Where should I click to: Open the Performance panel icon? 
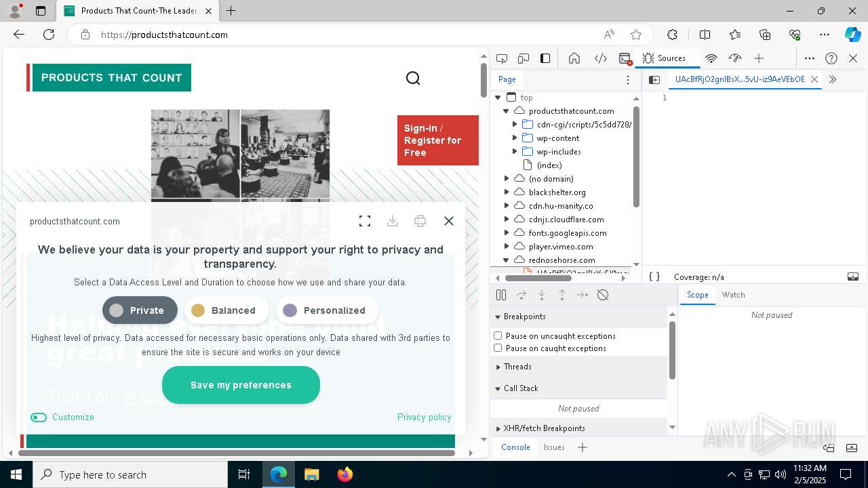734,58
